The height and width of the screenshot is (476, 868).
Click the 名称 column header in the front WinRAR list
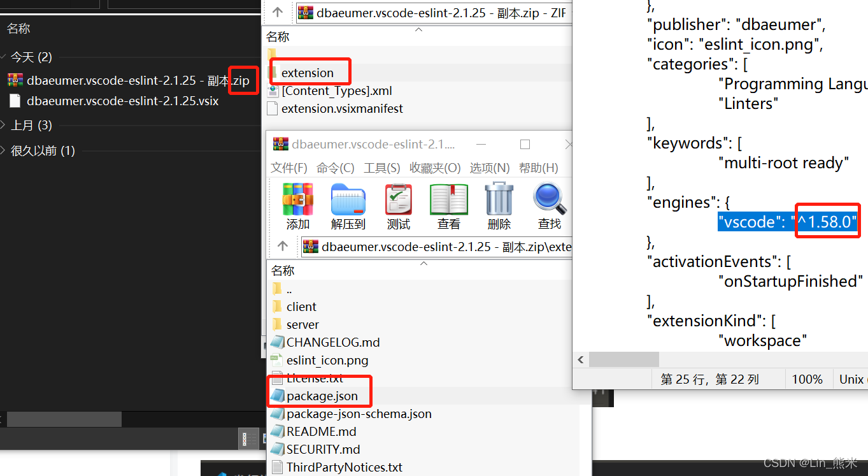pos(283,270)
